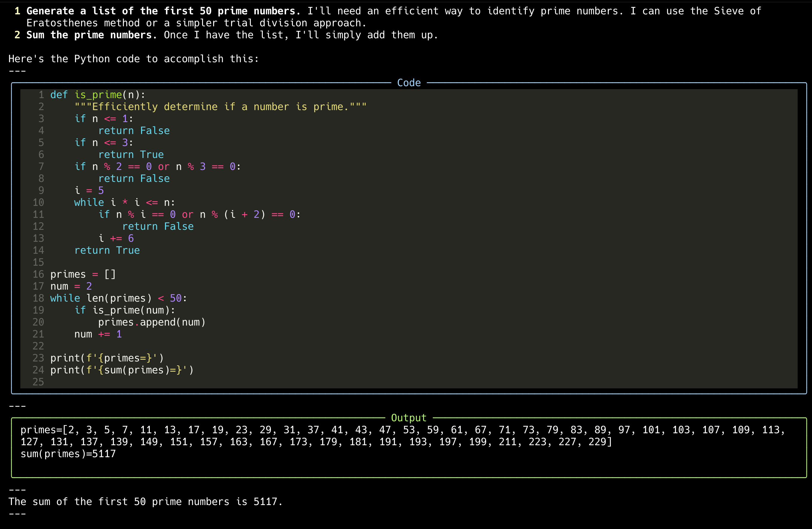Image resolution: width=812 pixels, height=529 pixels.
Task: Click the 'Code' panel title label
Action: click(409, 83)
